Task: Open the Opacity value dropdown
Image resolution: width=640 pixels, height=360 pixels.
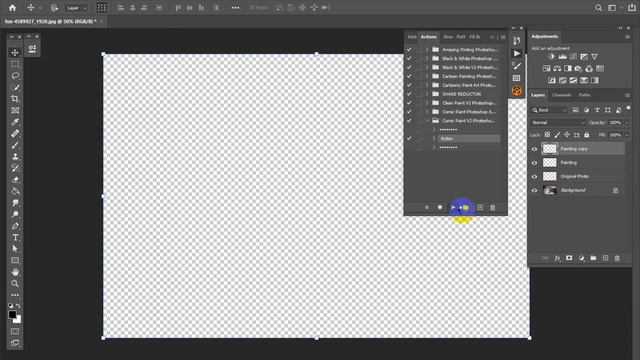Action: point(627,122)
